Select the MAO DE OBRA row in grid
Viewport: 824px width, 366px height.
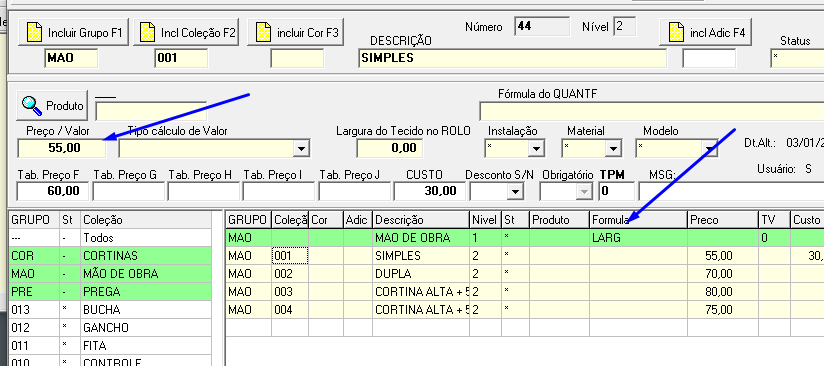[524, 238]
